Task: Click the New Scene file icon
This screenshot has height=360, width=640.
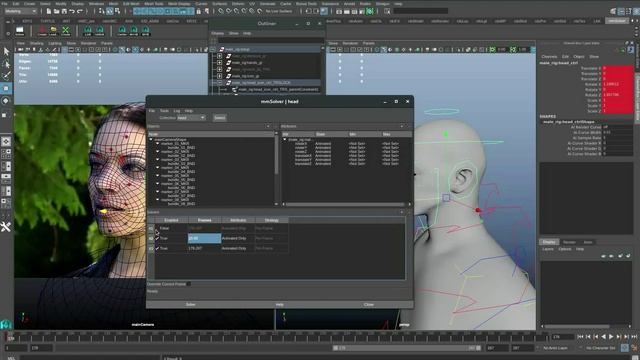Action: (x=49, y=11)
